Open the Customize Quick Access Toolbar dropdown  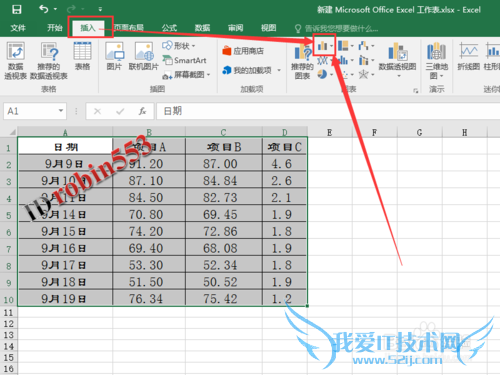coord(100,9)
